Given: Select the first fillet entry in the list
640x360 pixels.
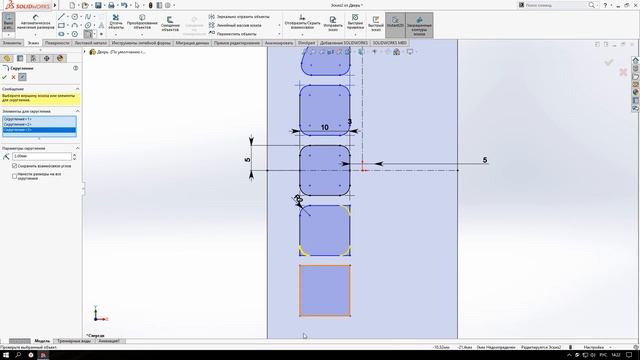Looking at the screenshot, I should pos(39,119).
